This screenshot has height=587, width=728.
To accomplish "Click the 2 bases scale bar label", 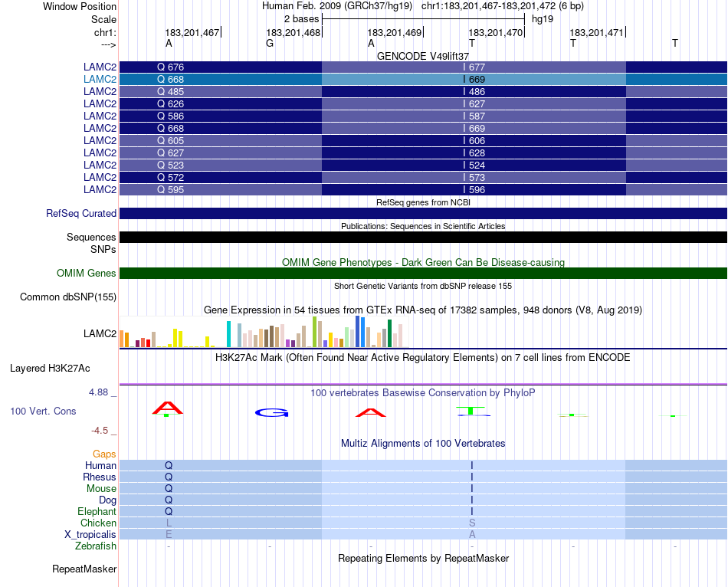I will [x=301, y=19].
